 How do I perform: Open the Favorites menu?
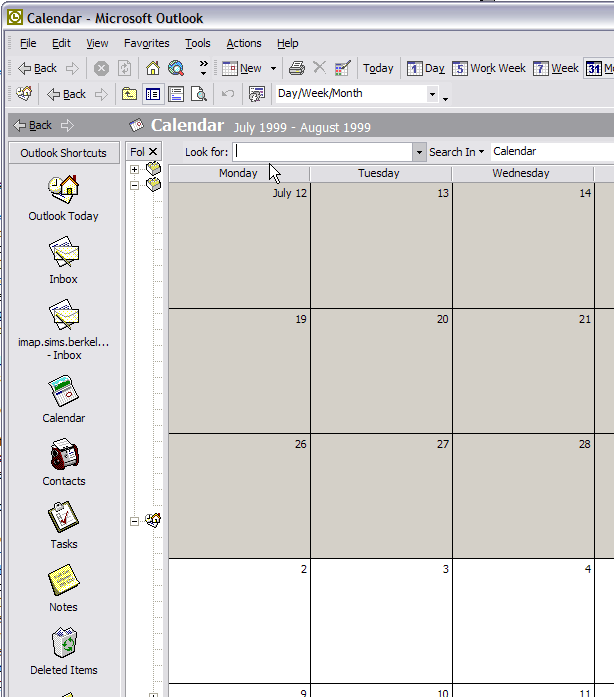click(147, 43)
